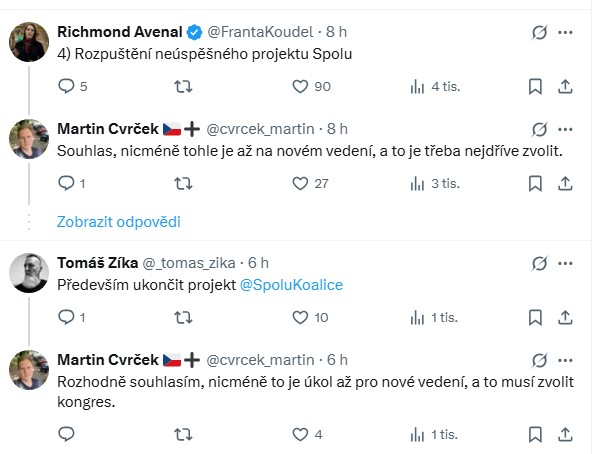Image resolution: width=602 pixels, height=454 pixels.
Task: Like Richmond Avenal's tweet with 90 likes
Action: coord(301,87)
